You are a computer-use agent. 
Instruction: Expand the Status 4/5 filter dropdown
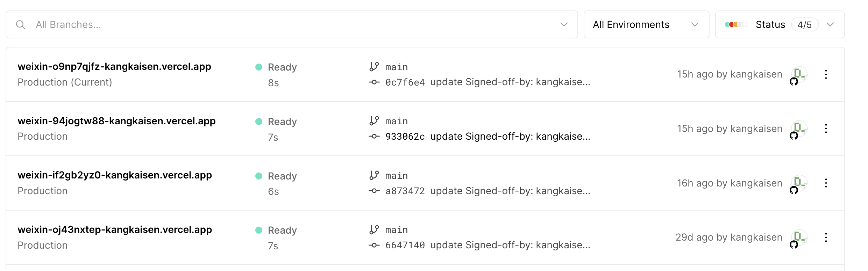tap(830, 25)
